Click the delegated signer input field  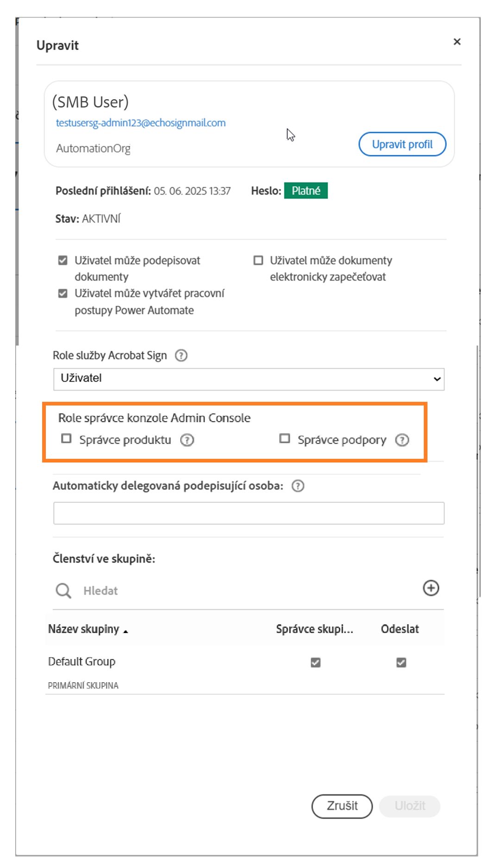click(249, 513)
